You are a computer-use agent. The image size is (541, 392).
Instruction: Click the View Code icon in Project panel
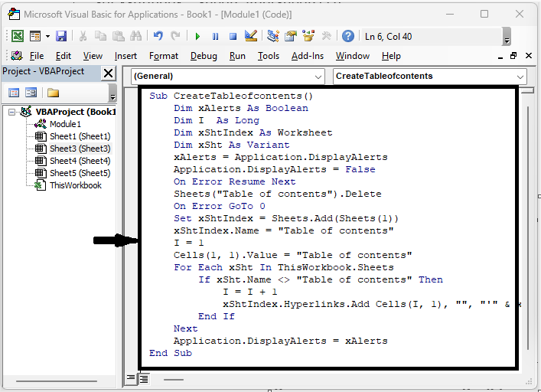tap(14, 93)
